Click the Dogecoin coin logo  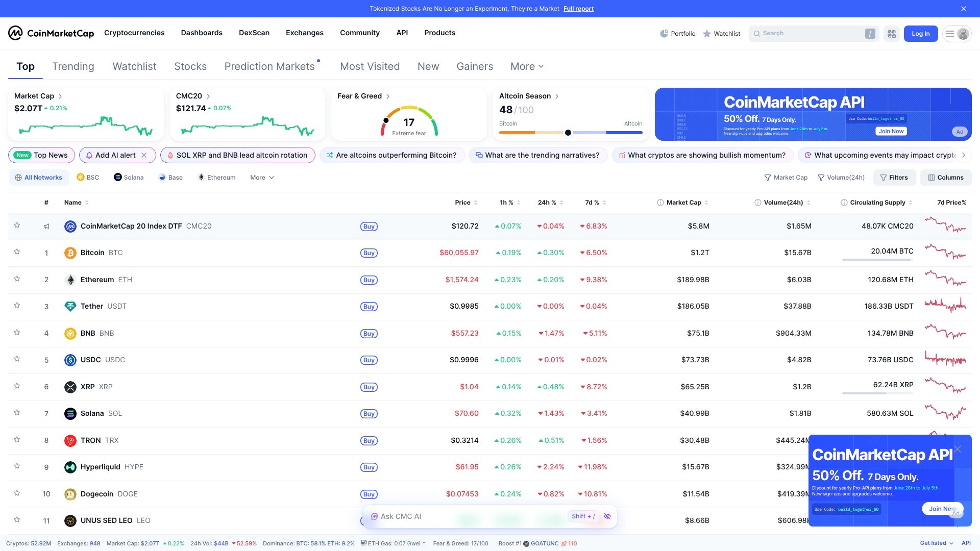click(x=70, y=494)
